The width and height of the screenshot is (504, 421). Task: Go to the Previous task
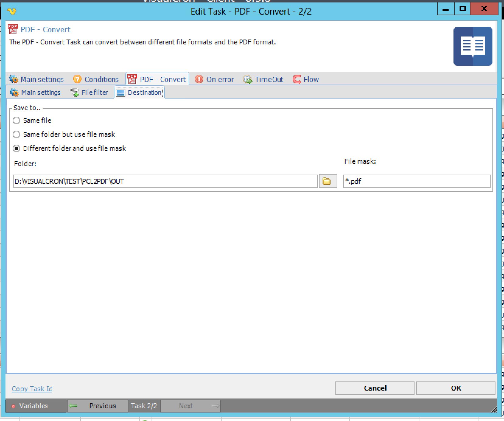(98, 406)
